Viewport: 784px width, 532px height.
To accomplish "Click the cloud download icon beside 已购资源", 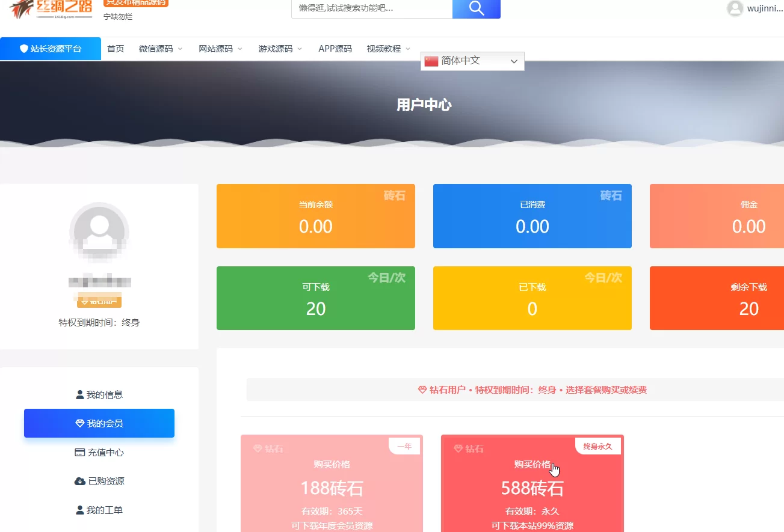I will 79,482.
